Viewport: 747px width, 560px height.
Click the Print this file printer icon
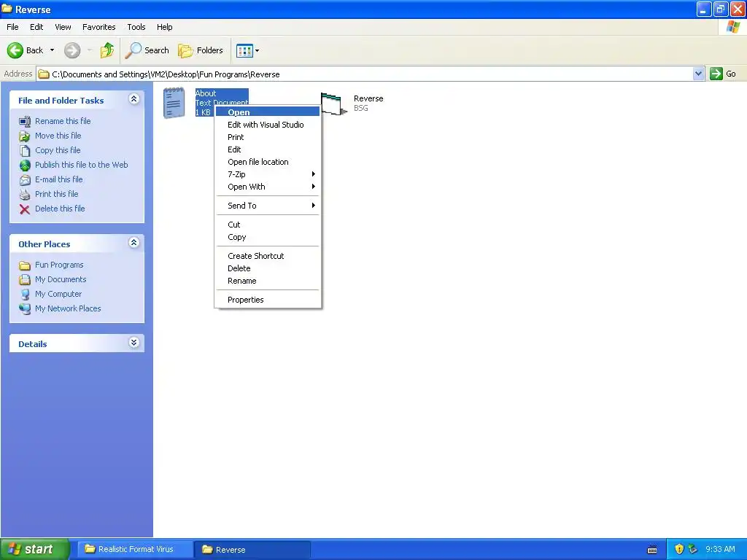[25, 194]
